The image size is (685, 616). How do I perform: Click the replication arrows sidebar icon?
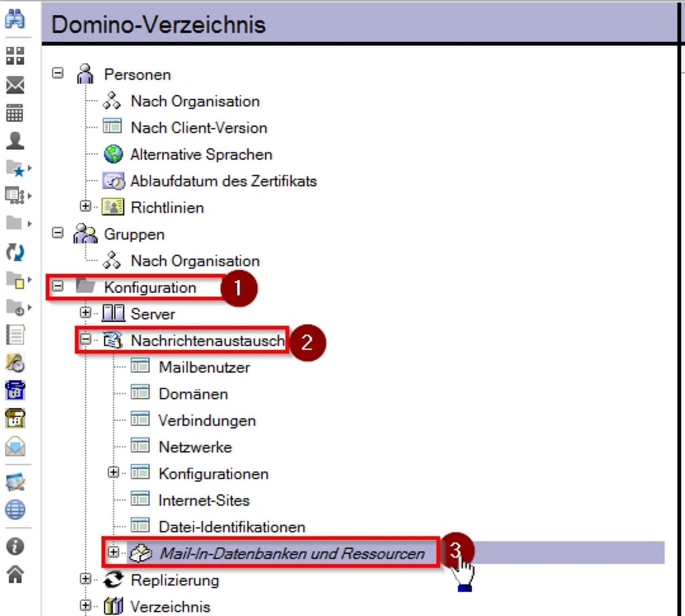click(x=15, y=252)
